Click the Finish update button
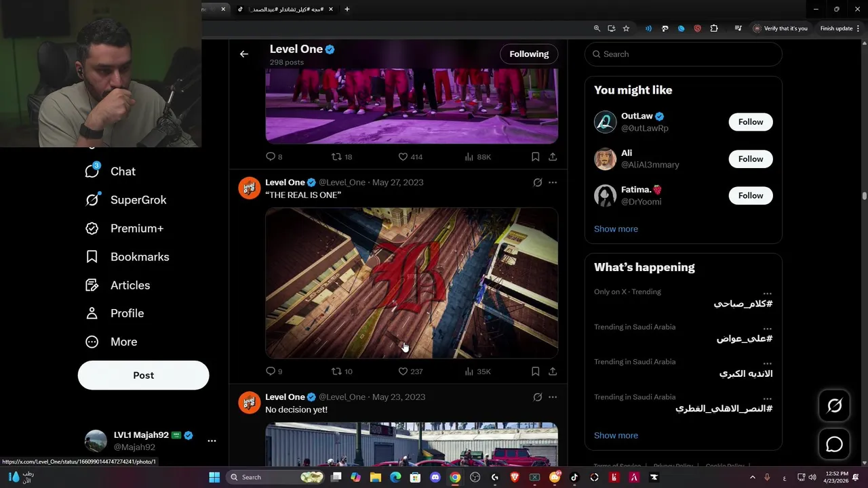 click(x=840, y=28)
